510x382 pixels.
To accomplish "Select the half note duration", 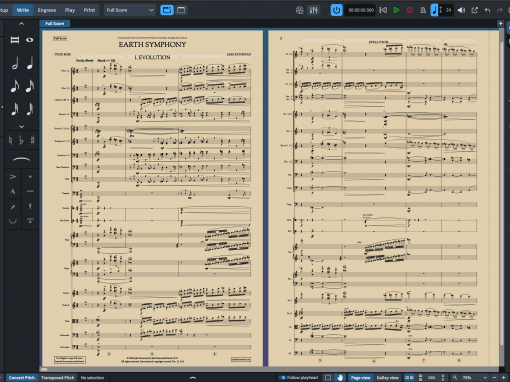I will 15,63.
